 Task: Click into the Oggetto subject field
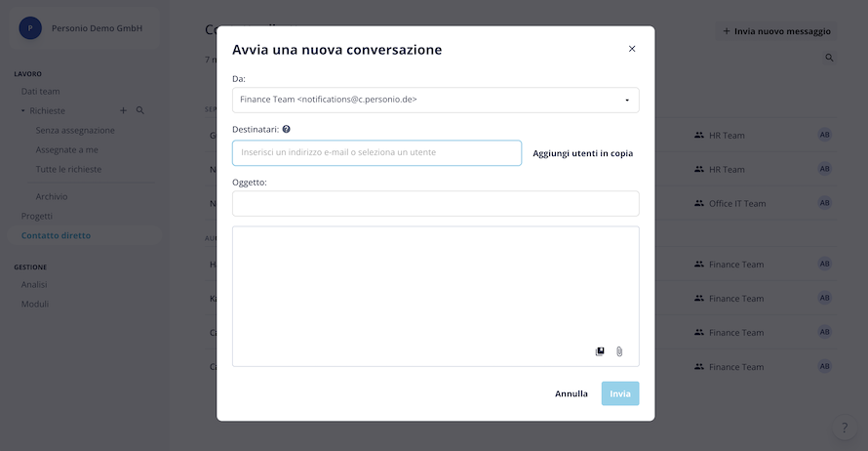pos(436,203)
